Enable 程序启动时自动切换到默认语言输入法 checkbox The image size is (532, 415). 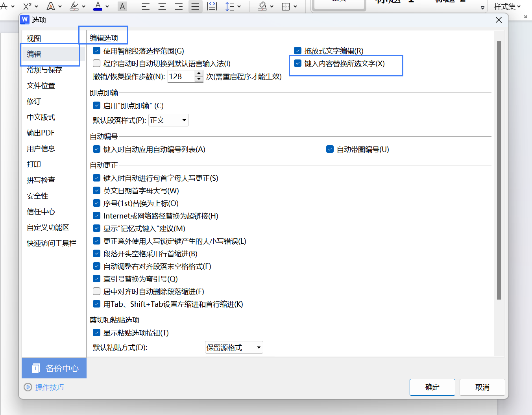coord(96,63)
